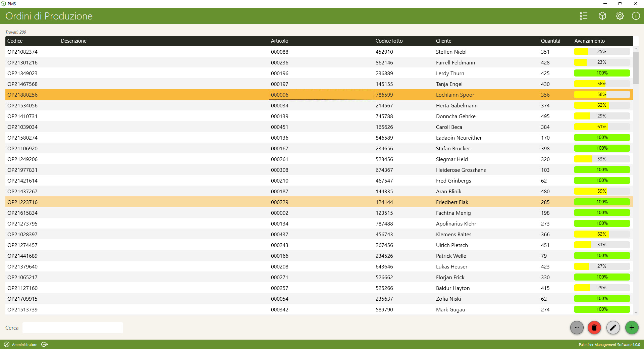Open the orders list icon in header
This screenshot has height=349, width=644.
[x=584, y=16]
